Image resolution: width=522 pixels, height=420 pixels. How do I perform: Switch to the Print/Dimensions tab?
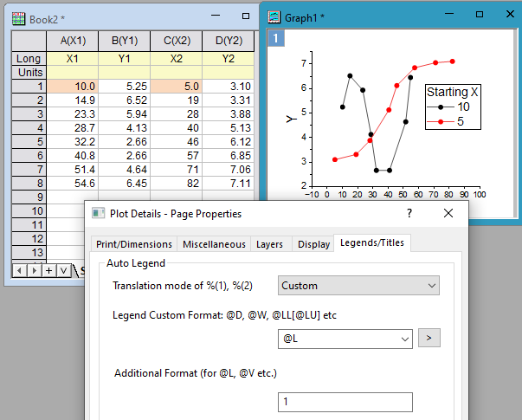coord(132,244)
